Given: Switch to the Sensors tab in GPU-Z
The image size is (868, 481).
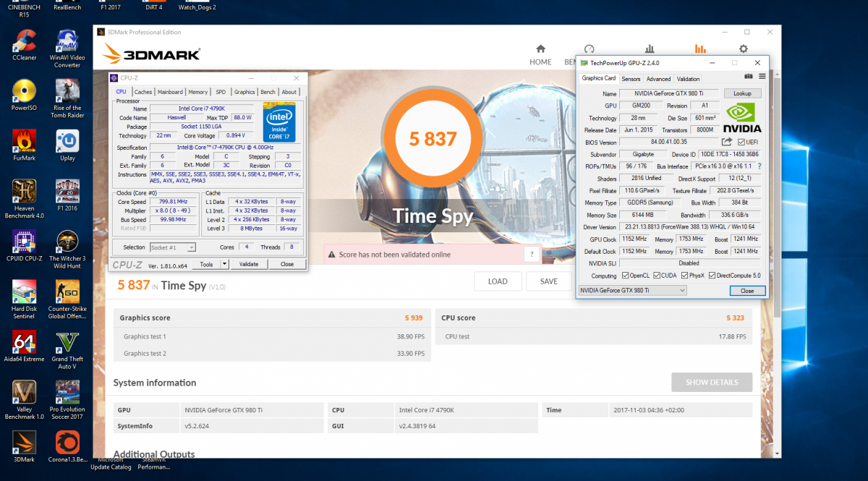Looking at the screenshot, I should click(x=631, y=79).
